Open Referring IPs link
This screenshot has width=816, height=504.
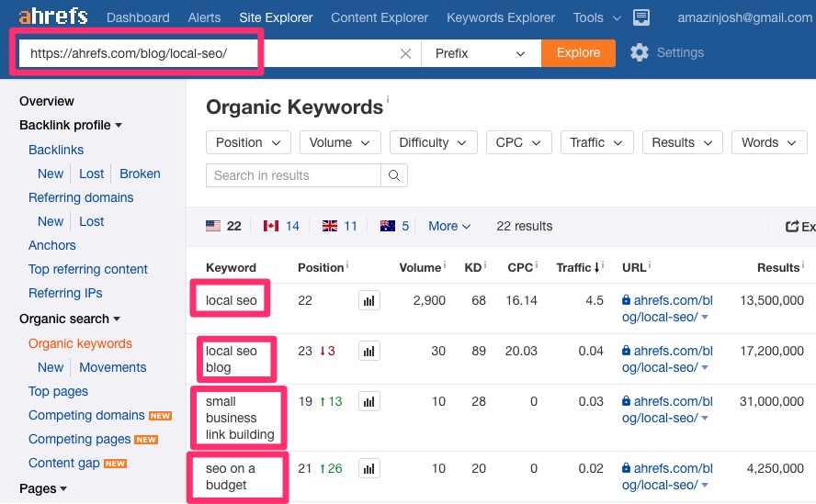click(65, 294)
